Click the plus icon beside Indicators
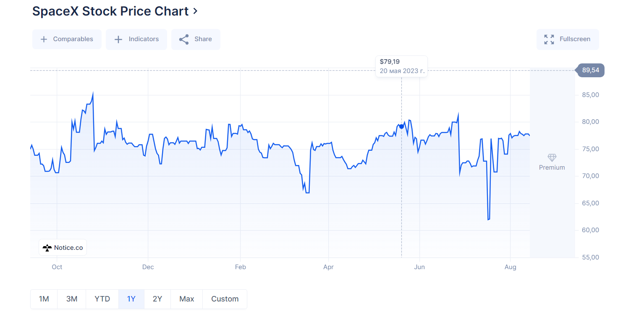Image resolution: width=644 pixels, height=325 pixels. [x=118, y=39]
